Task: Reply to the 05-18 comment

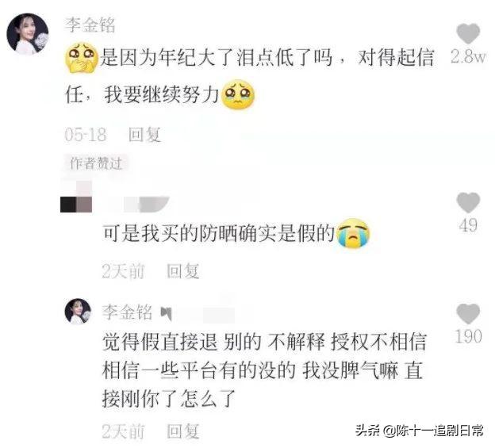Action: (x=144, y=135)
